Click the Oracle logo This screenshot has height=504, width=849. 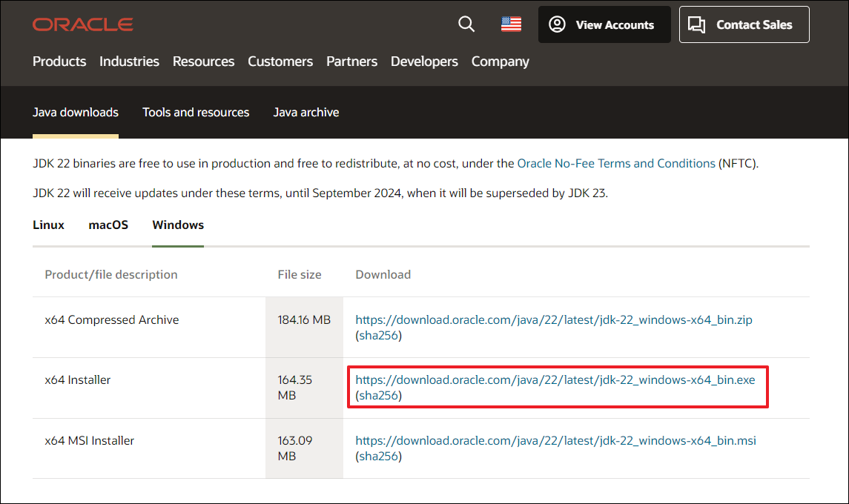[x=83, y=24]
